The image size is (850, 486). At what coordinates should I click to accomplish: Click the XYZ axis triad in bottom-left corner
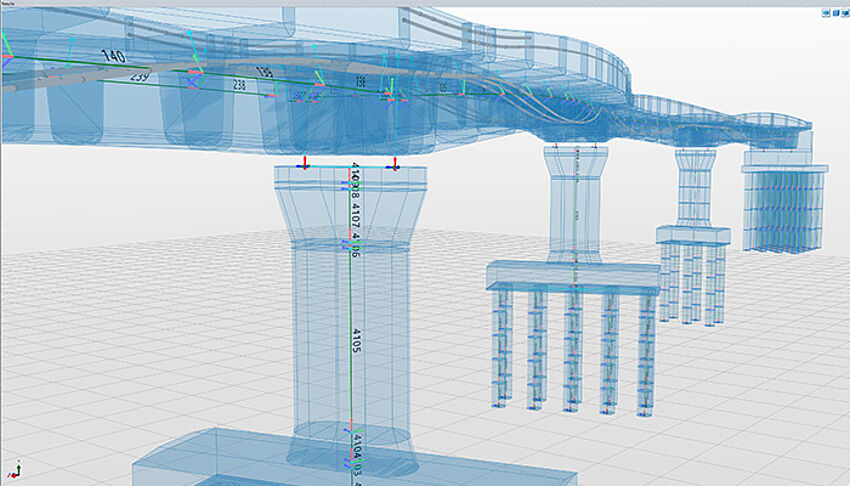15,470
